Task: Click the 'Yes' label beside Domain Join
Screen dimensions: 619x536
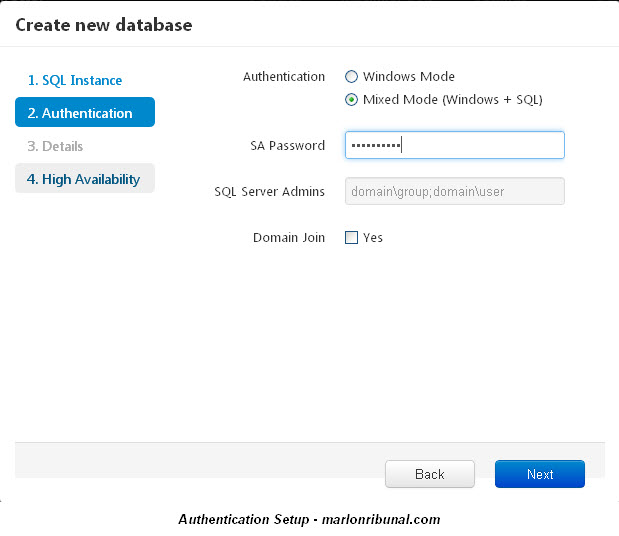Action: coord(373,238)
